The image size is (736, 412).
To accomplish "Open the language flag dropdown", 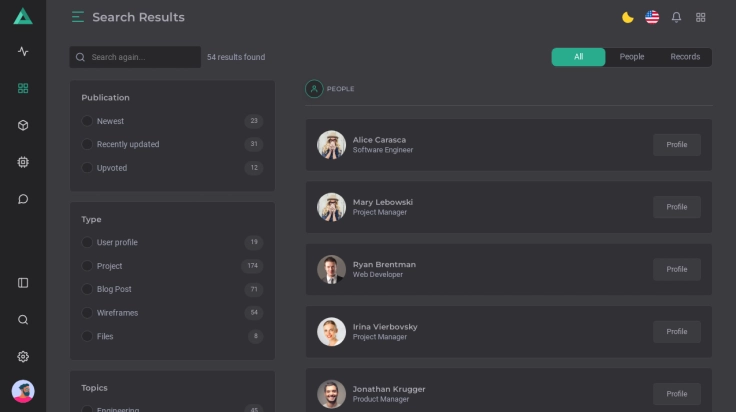I will pos(652,17).
